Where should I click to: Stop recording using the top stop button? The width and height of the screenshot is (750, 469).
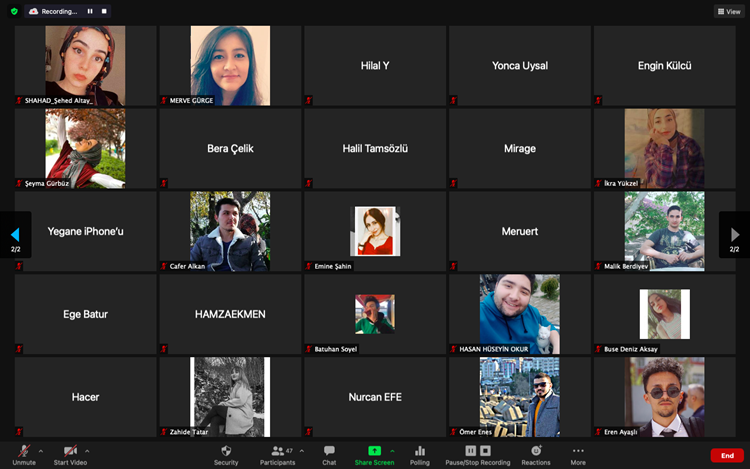104,11
